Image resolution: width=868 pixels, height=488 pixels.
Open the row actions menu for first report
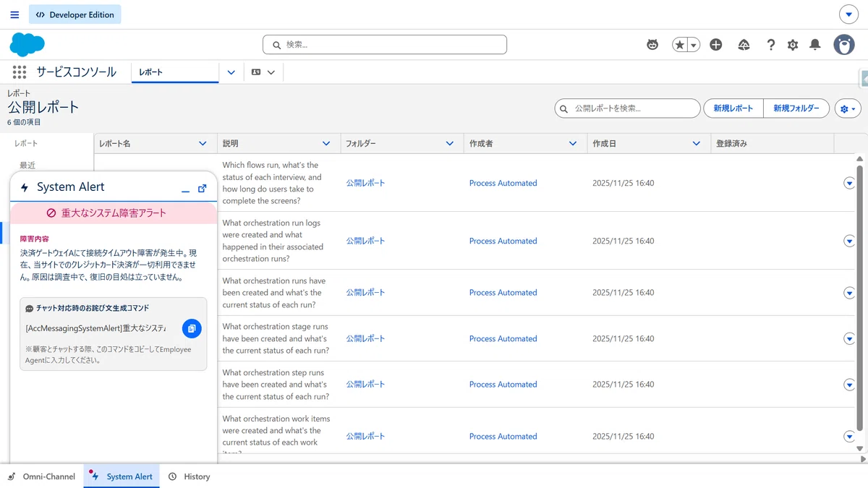click(849, 183)
